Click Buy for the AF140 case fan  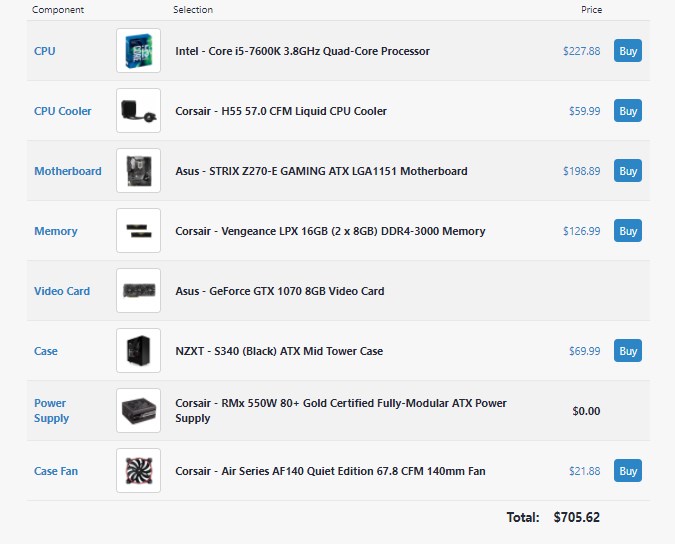point(628,471)
